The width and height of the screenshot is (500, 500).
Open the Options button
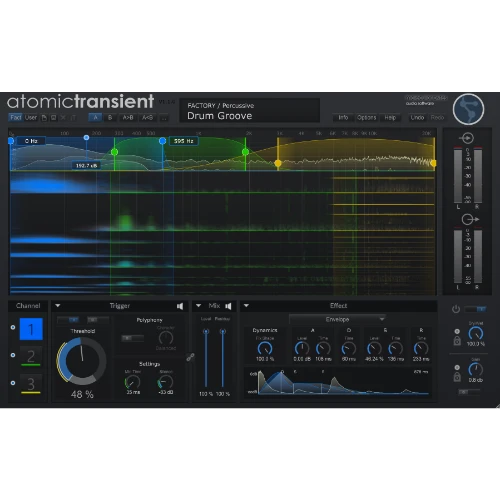[x=366, y=117]
